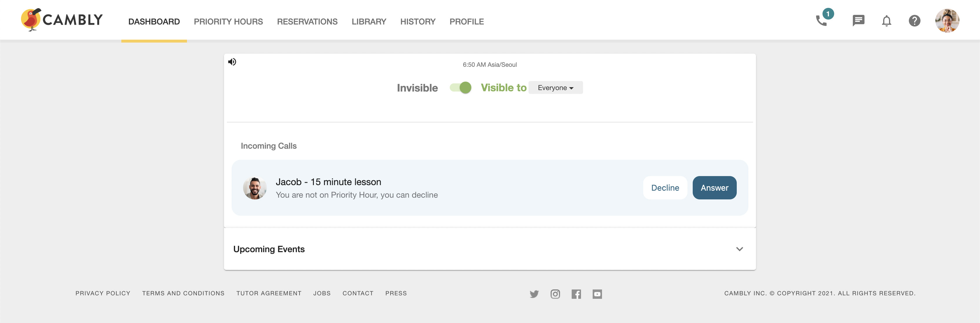
Task: Open Cambly YouTube icon
Action: (597, 294)
